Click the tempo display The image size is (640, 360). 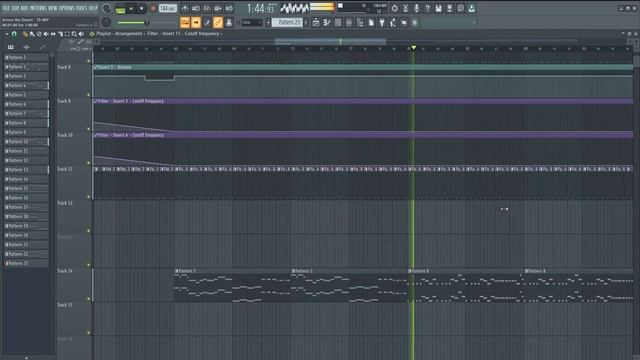pos(167,8)
